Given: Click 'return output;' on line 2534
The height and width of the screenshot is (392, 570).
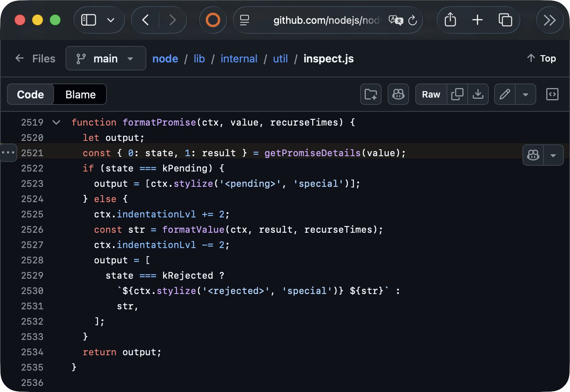Looking at the screenshot, I should coord(122,352).
